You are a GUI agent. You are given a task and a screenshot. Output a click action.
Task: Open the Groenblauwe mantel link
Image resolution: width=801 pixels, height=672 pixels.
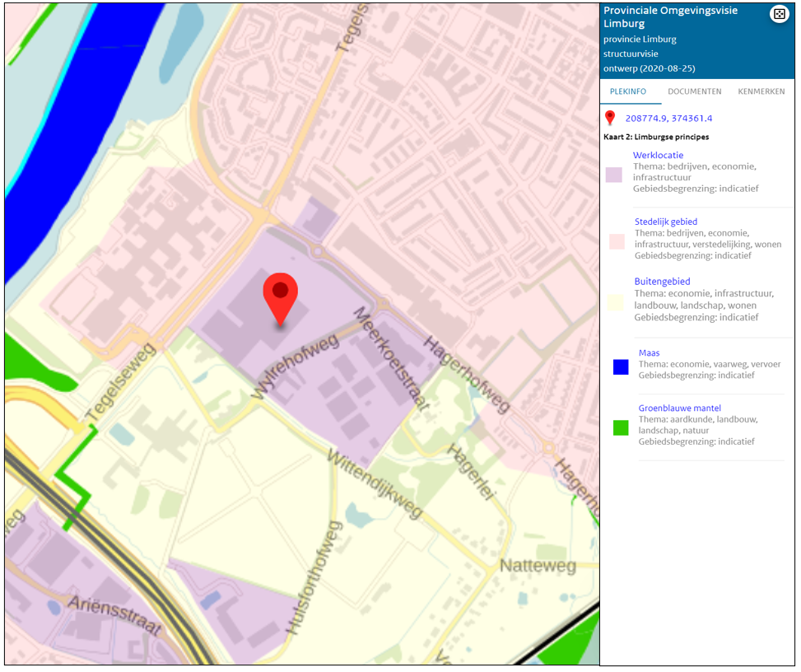point(679,408)
